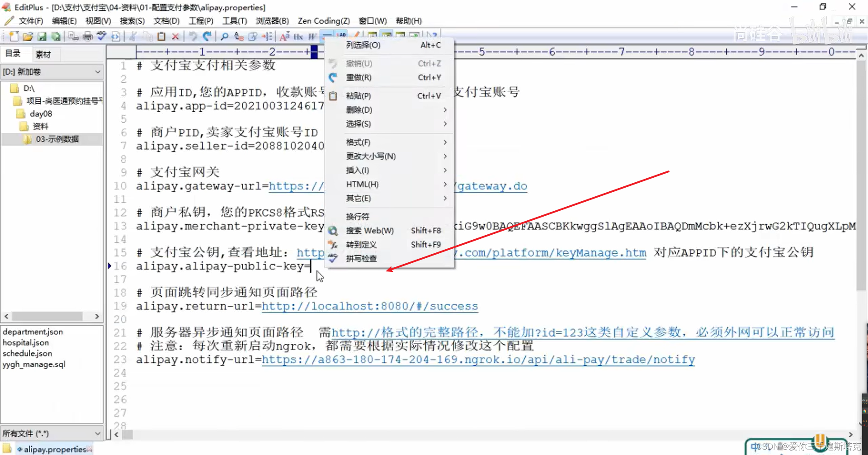Open 文档(D) menu
This screenshot has width=868, height=455.
[x=166, y=21]
